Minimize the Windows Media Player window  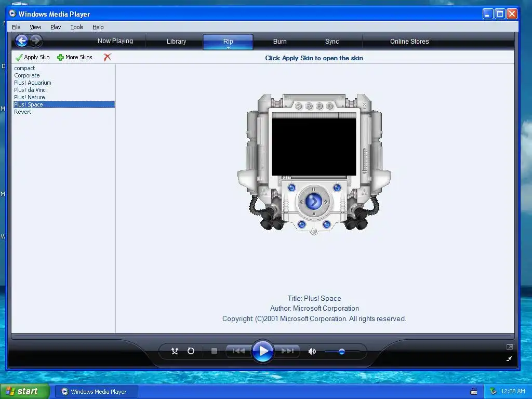pyautogui.click(x=487, y=14)
